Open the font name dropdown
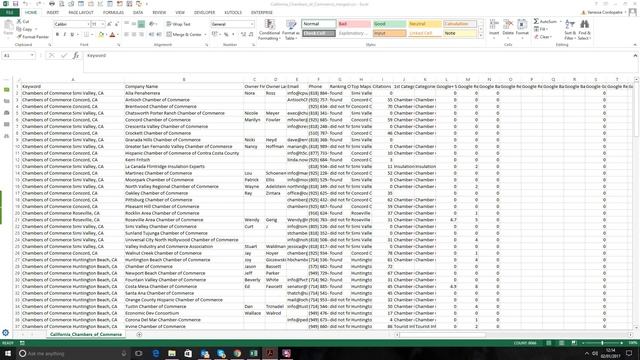 click(88, 24)
